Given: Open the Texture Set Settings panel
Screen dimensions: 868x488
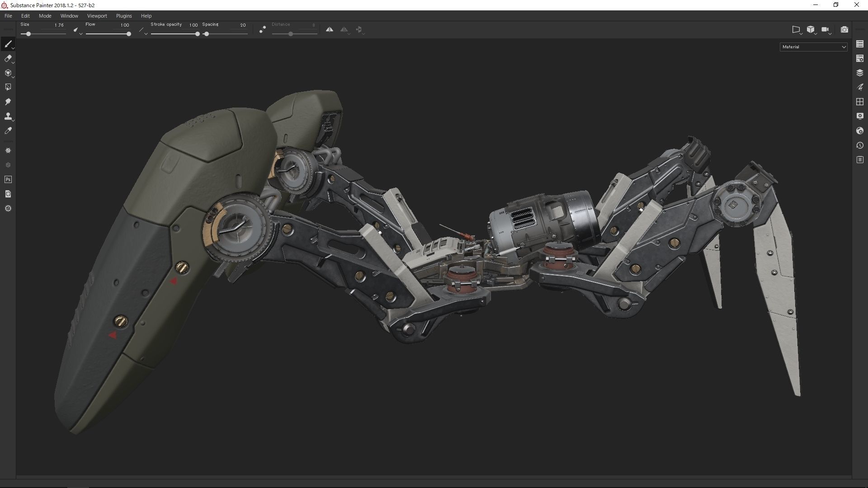Looking at the screenshot, I should pyautogui.click(x=860, y=58).
